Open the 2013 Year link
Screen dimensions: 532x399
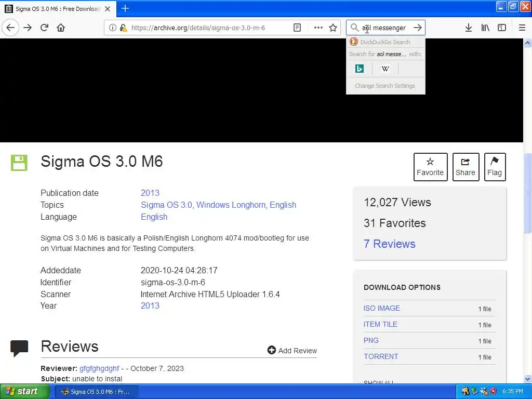[x=150, y=305]
